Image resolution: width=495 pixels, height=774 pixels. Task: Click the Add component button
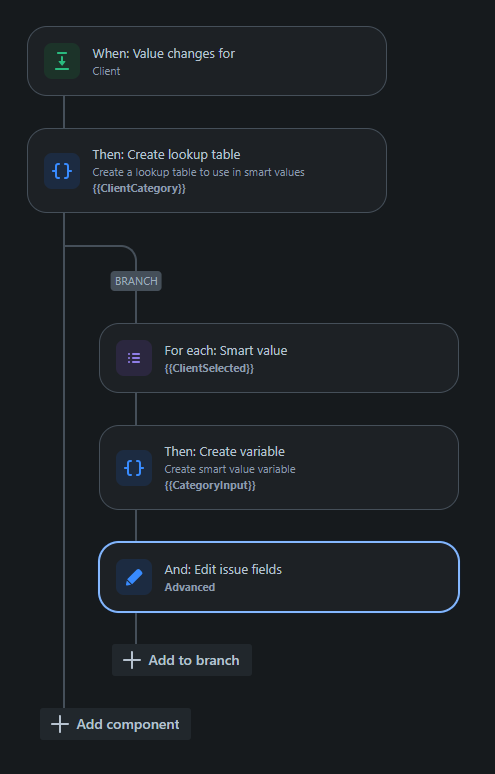(115, 724)
